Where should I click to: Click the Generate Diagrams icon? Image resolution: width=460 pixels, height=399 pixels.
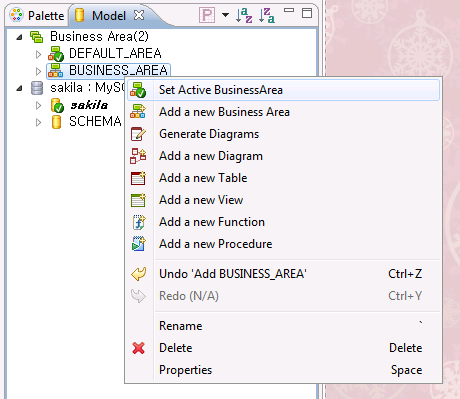coord(138,134)
